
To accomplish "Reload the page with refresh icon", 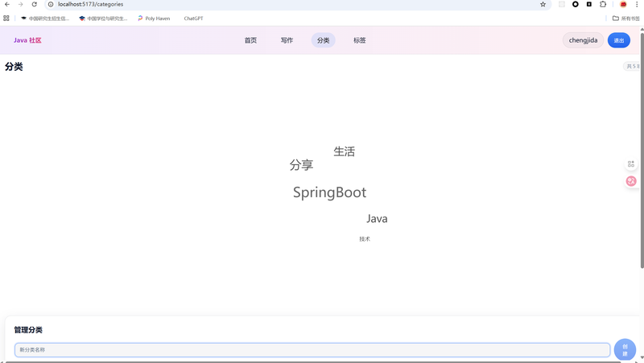I will pyautogui.click(x=35, y=4).
